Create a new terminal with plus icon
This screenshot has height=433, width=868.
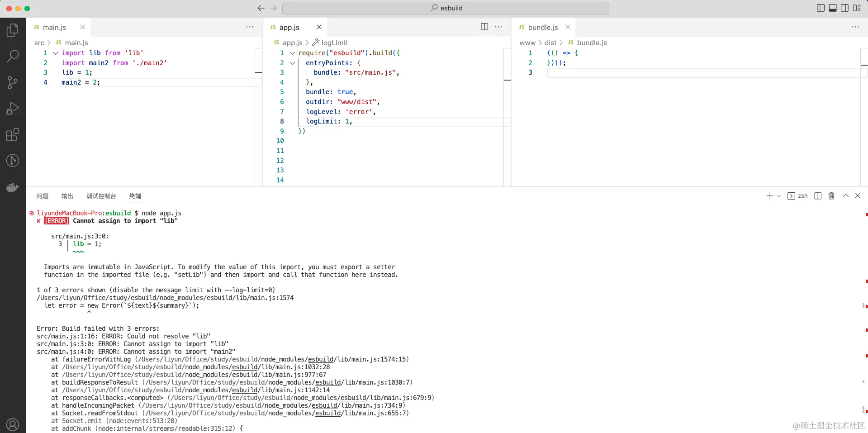pos(769,196)
